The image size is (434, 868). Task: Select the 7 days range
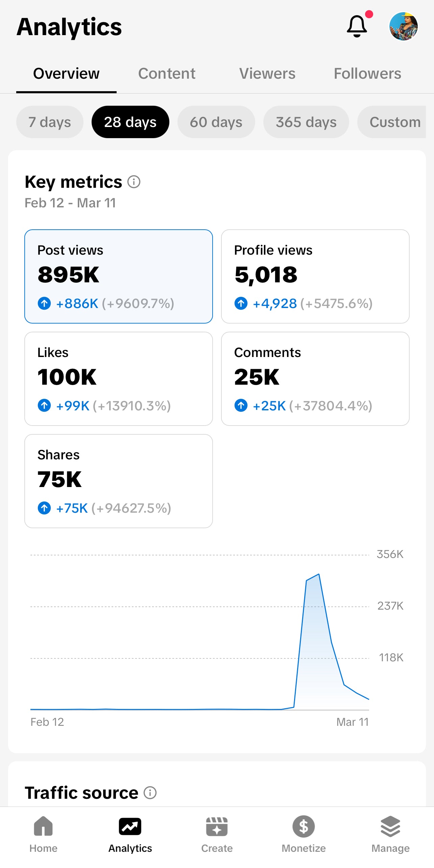pos(50,122)
